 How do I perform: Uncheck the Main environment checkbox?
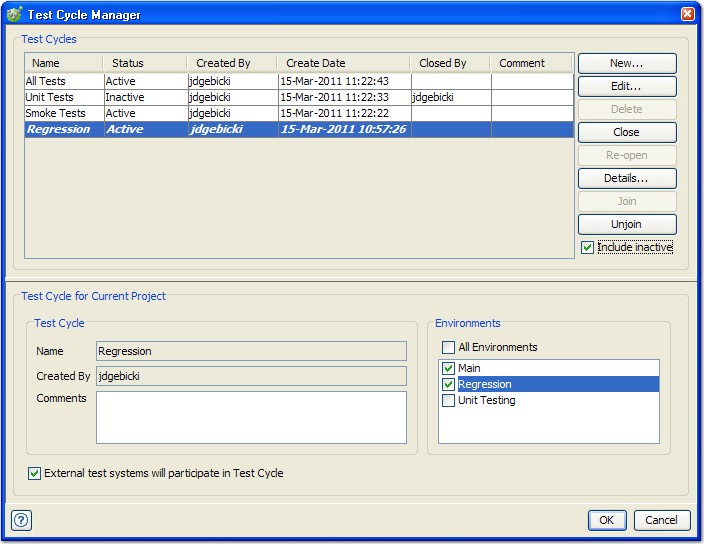click(449, 368)
